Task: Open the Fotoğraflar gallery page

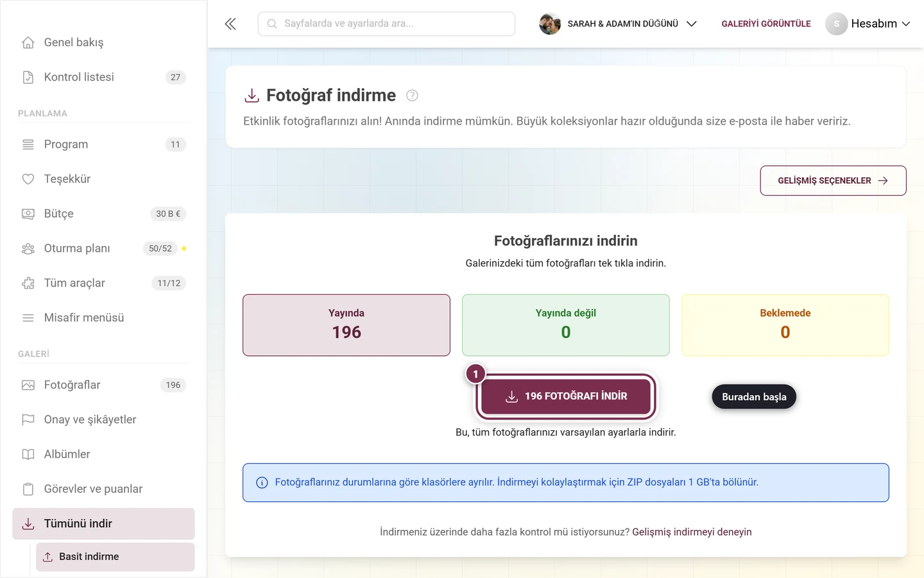Action: point(103,385)
